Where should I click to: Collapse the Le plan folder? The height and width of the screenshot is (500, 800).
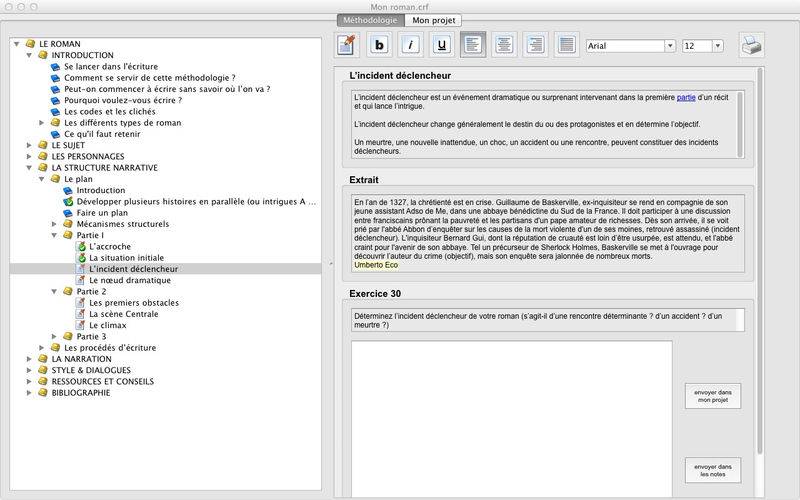coord(42,179)
